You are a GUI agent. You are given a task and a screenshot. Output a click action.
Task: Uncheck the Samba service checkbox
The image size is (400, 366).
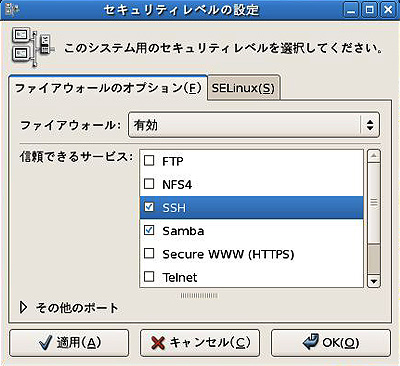(149, 230)
